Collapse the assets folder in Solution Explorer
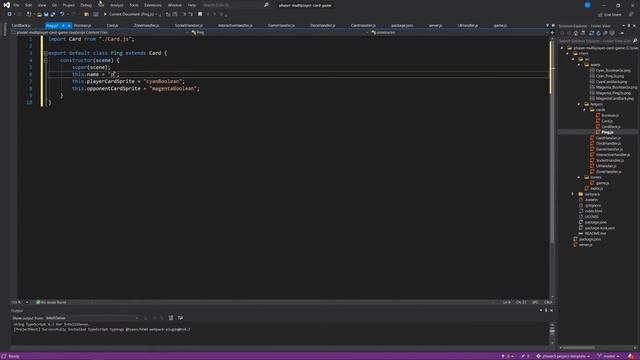Screen dimensions: 640x360 pos(579,65)
